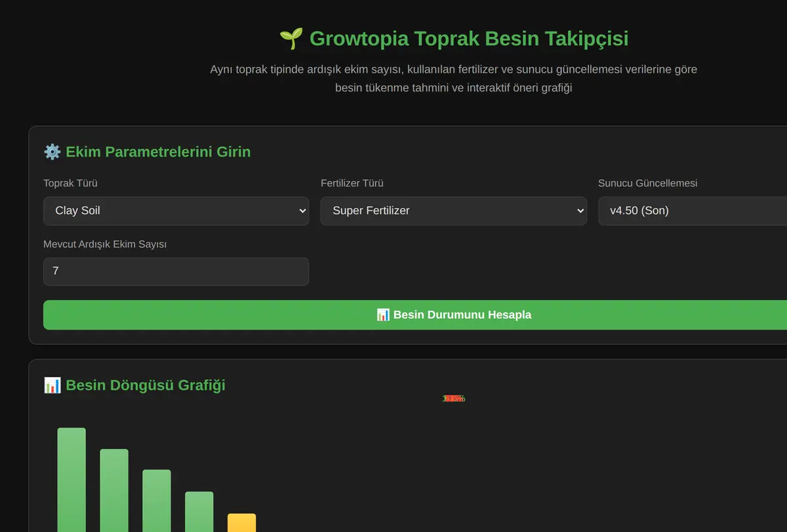The height and width of the screenshot is (532, 787).
Task: Click the Besin Döngüsü Grafiği heading
Action: (146, 385)
